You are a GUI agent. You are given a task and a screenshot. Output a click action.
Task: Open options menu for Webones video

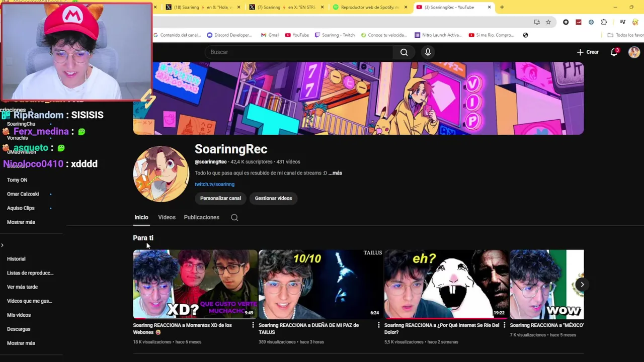click(253, 325)
